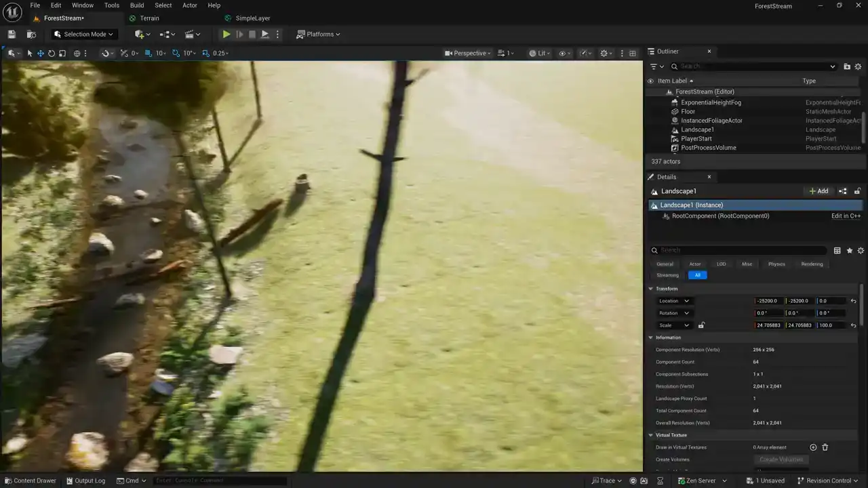Add element to Draw in Virtual Textures array
The image size is (868, 488).
813,447
